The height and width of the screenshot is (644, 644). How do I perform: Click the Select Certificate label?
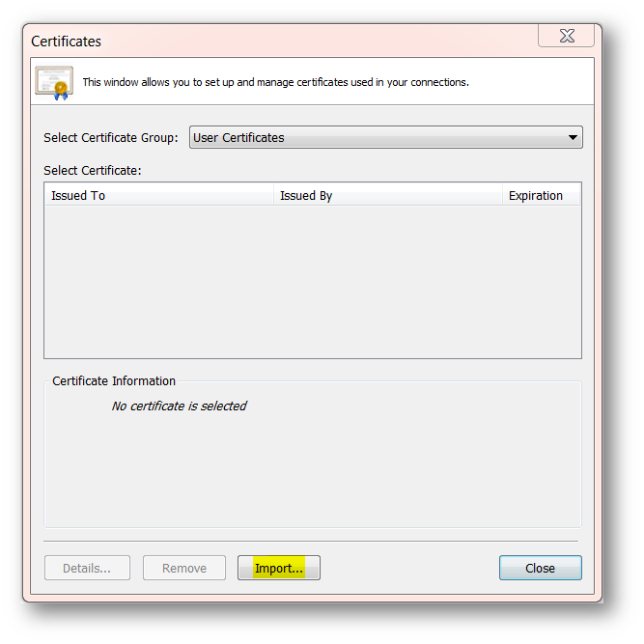point(92,170)
